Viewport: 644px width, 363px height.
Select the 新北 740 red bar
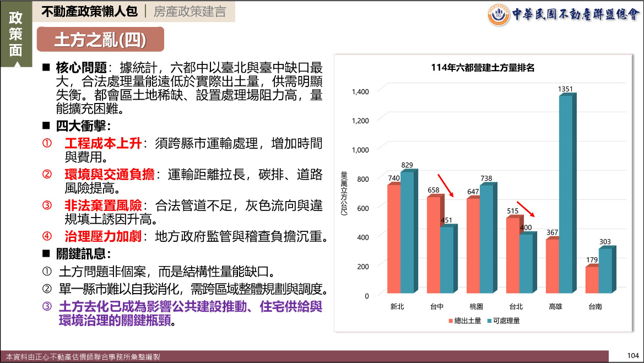[x=393, y=239]
